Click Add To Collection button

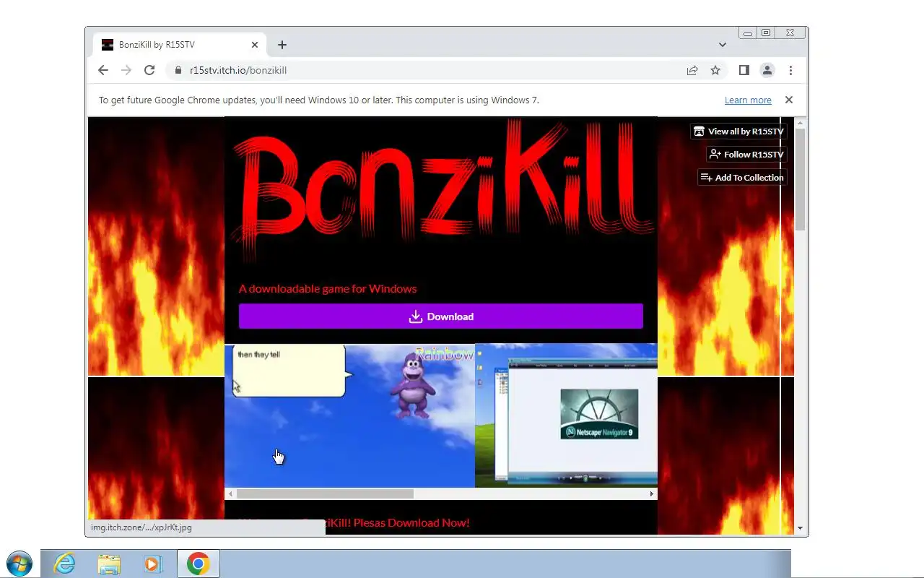click(742, 178)
